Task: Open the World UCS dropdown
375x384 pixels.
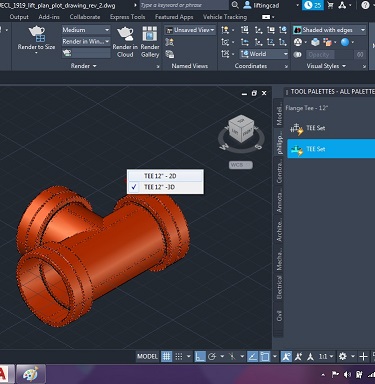Action: [x=264, y=54]
